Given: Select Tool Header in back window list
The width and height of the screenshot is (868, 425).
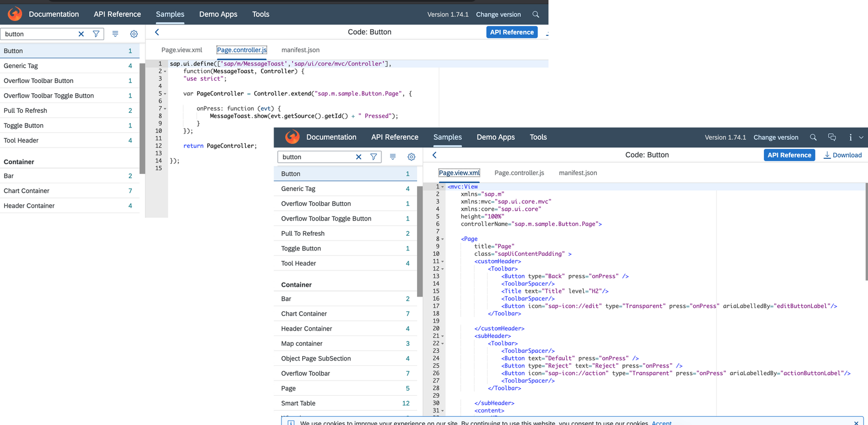Looking at the screenshot, I should pyautogui.click(x=69, y=140).
